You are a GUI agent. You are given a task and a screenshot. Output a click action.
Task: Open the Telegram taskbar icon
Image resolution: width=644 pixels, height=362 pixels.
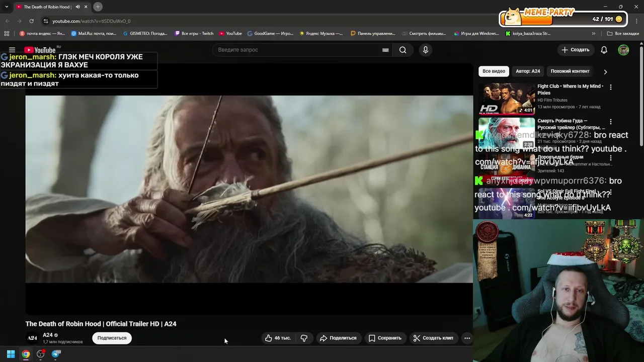click(56, 354)
